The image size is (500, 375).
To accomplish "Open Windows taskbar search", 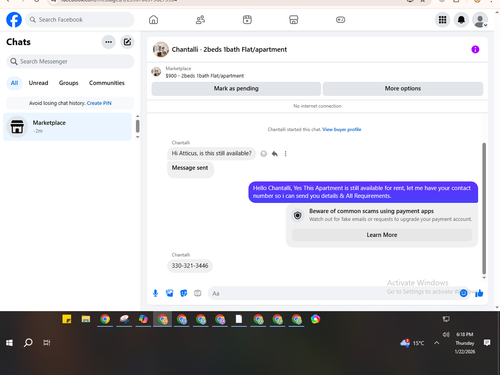I will point(28,343).
